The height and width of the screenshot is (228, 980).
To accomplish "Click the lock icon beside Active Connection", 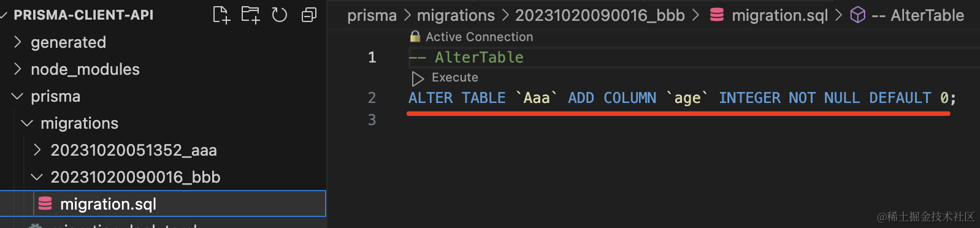I will [x=415, y=37].
